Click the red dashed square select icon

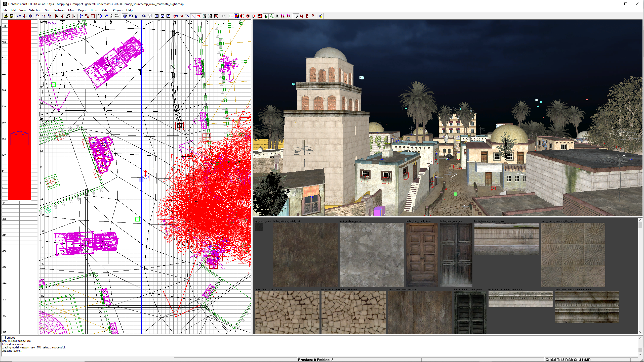(93, 16)
